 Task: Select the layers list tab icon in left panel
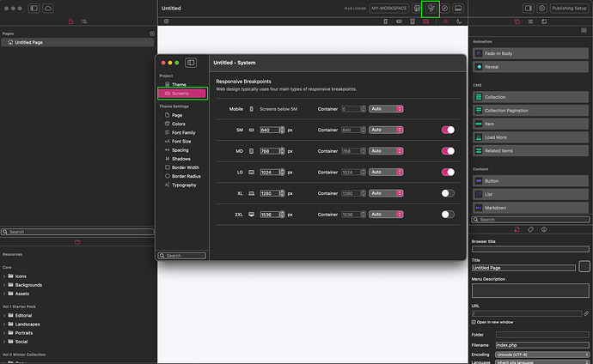tap(84, 21)
